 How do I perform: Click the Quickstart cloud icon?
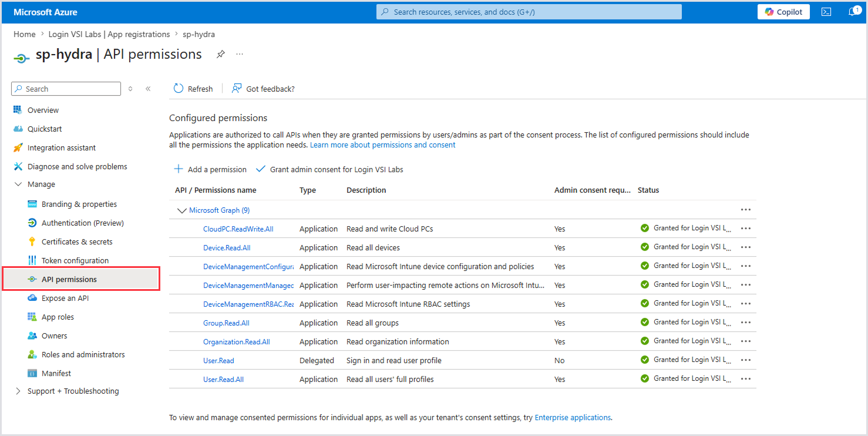[x=17, y=129]
